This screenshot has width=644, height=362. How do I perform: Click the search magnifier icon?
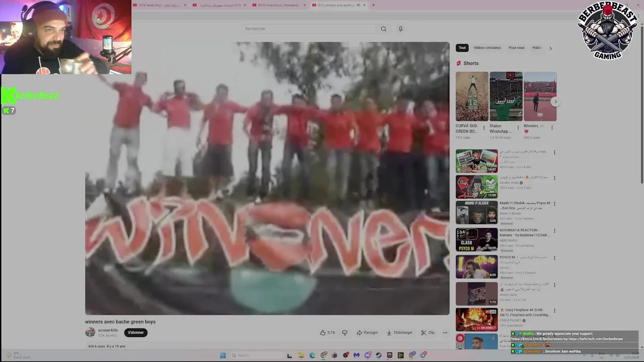click(383, 29)
